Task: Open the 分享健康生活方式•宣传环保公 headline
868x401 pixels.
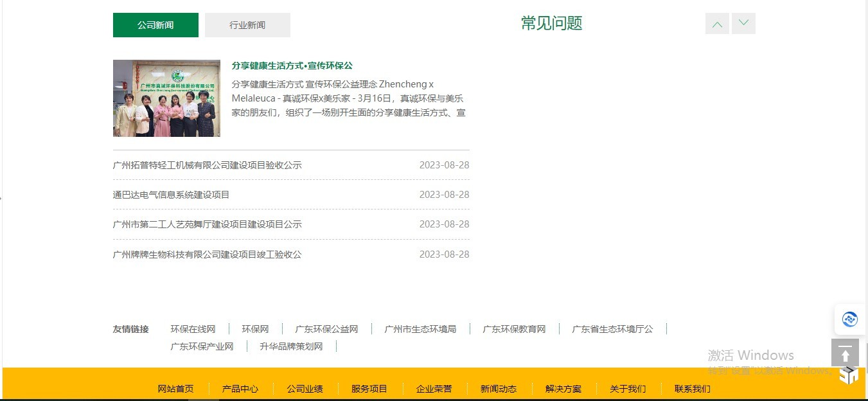Action: 292,66
